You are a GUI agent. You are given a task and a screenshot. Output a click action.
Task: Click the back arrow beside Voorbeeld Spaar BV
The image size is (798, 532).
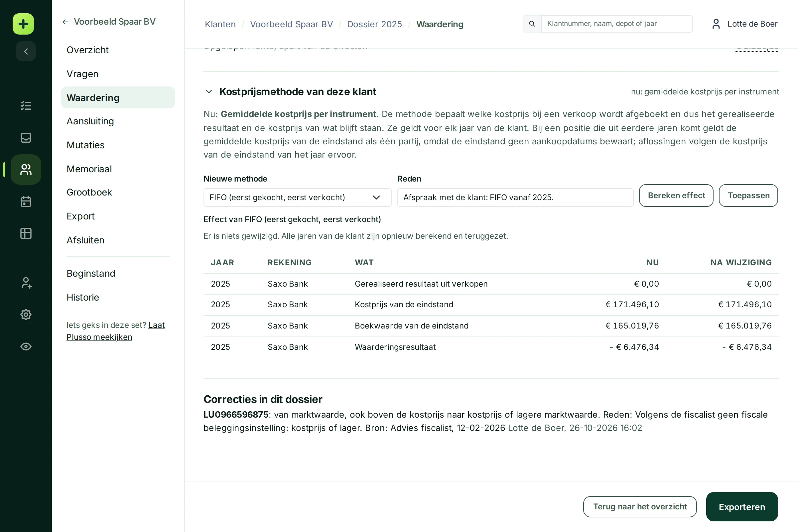(66, 22)
